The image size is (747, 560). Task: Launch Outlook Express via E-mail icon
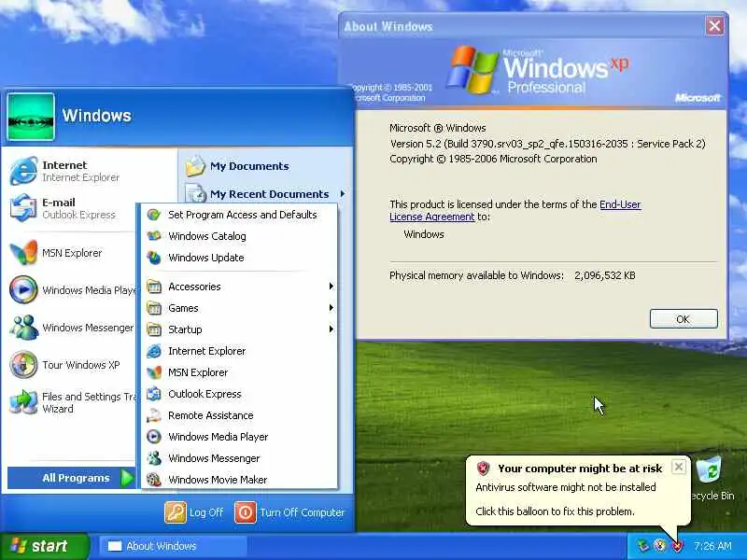tap(23, 208)
